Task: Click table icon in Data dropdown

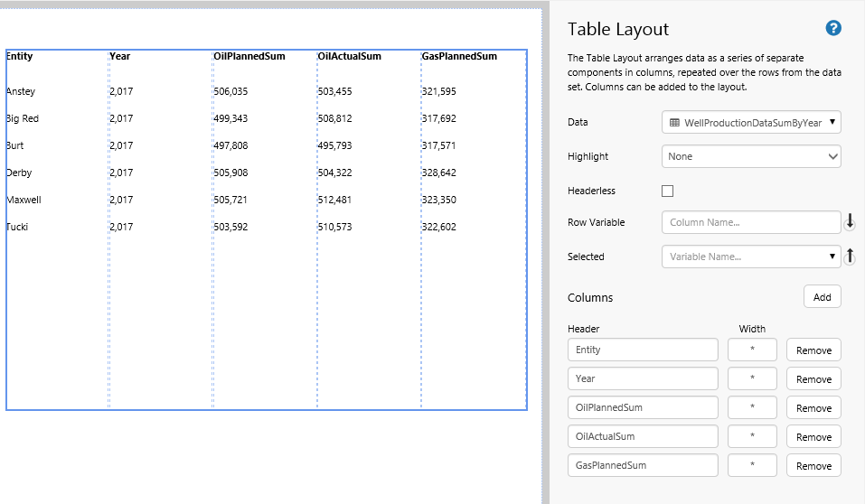Action: click(x=675, y=123)
